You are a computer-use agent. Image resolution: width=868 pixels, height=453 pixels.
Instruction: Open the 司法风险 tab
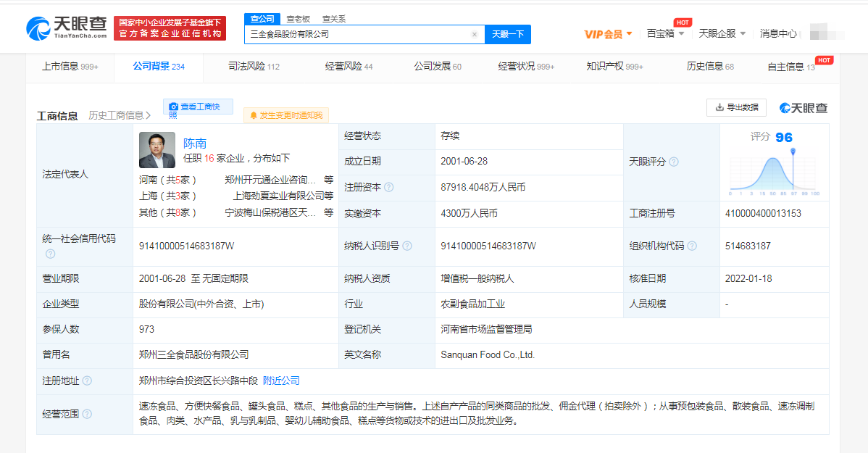pos(254,67)
